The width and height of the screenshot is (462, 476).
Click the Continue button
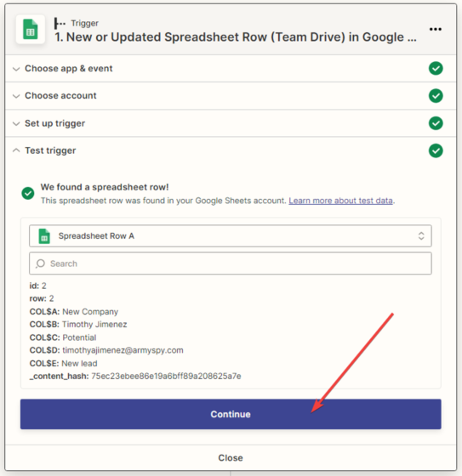[x=231, y=414]
